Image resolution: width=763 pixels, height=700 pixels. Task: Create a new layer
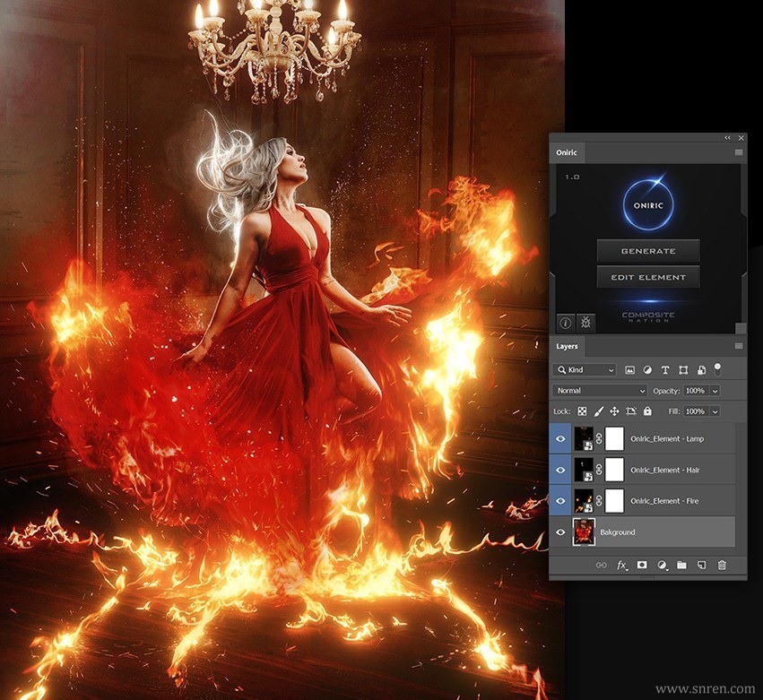tap(701, 566)
